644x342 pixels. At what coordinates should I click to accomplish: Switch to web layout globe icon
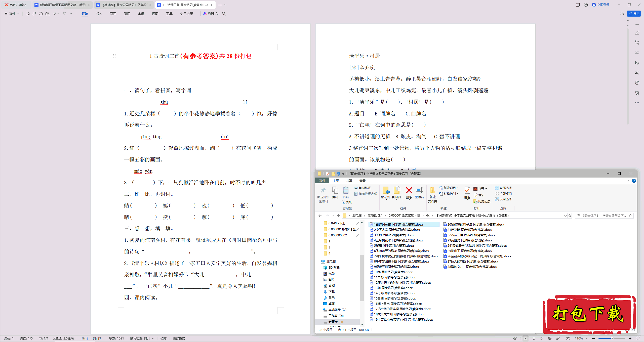[550, 338]
